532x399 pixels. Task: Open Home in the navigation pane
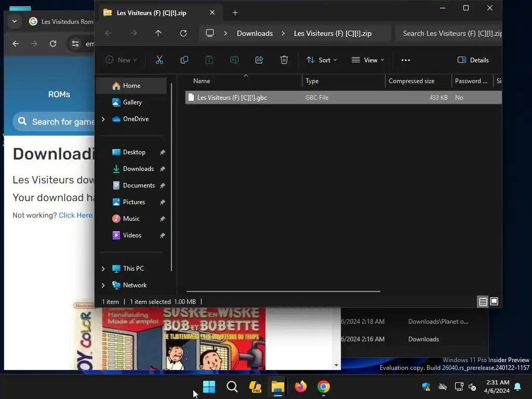pyautogui.click(x=131, y=86)
